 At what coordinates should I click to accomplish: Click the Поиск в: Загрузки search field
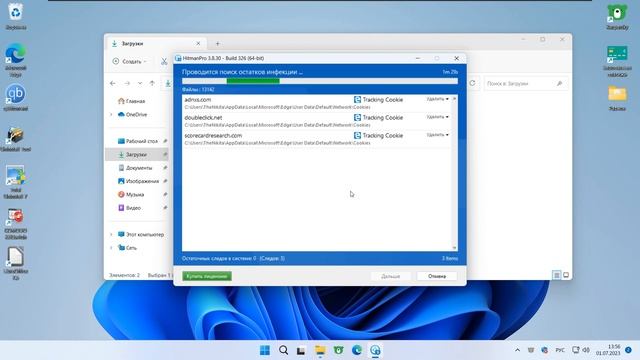tap(525, 84)
